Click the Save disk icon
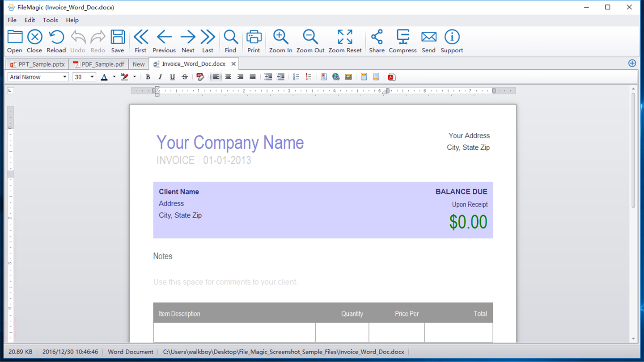 coord(118,37)
